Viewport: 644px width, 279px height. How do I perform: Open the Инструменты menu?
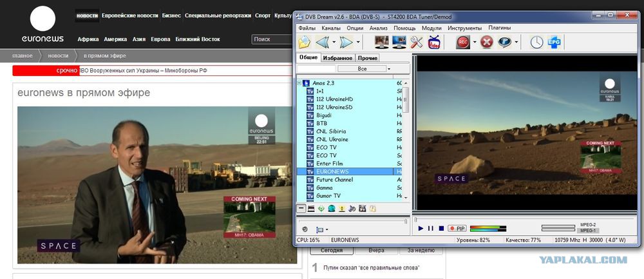coord(464,28)
